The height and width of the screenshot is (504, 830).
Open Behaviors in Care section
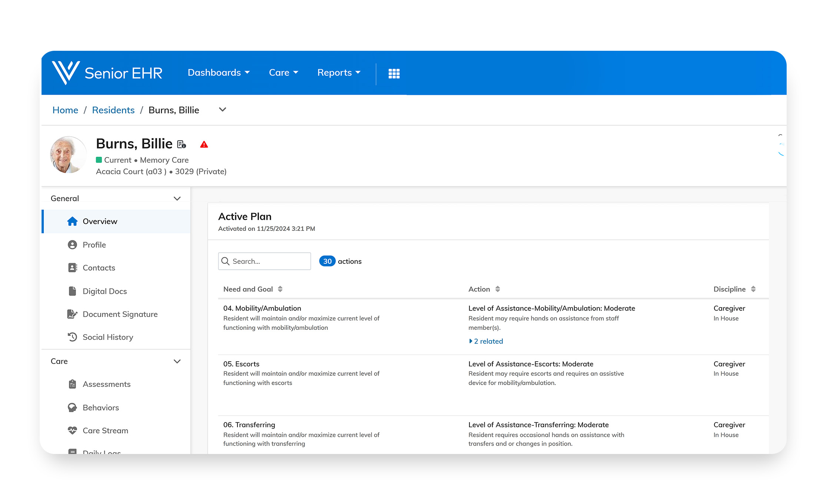[x=100, y=408]
